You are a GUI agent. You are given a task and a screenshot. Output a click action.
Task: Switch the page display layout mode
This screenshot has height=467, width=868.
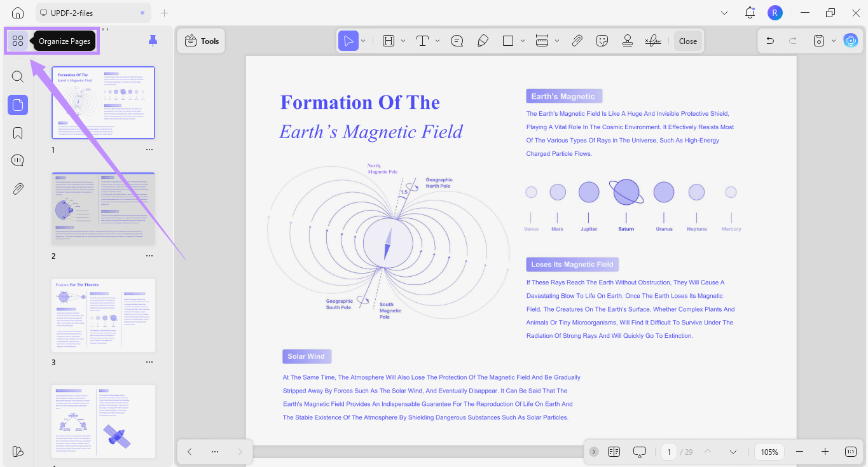tap(614, 452)
